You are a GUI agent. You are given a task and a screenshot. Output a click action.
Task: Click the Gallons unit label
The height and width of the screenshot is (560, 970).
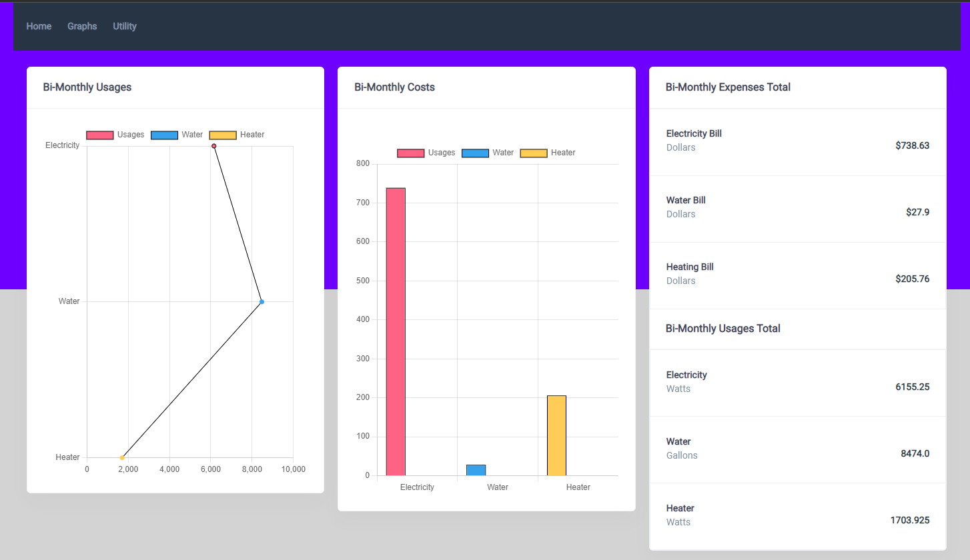coord(682,455)
